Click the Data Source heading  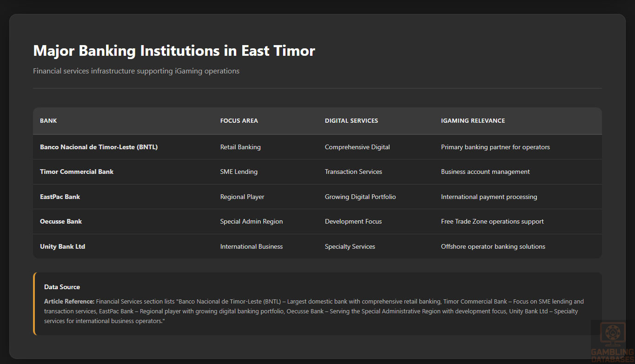tap(62, 287)
